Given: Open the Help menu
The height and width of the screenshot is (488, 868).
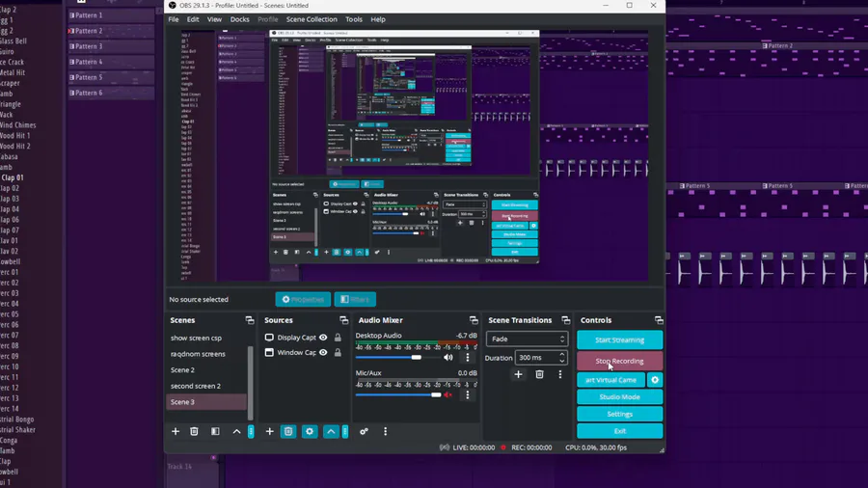Looking at the screenshot, I should coord(378,19).
